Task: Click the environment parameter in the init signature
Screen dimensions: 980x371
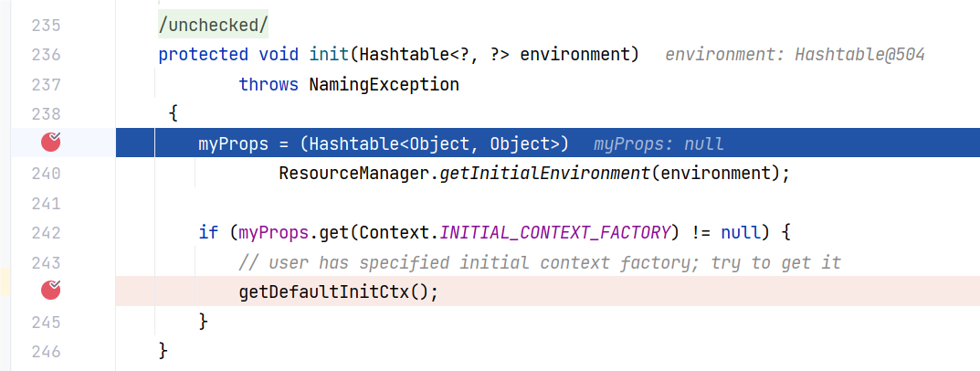Action: 578,55
